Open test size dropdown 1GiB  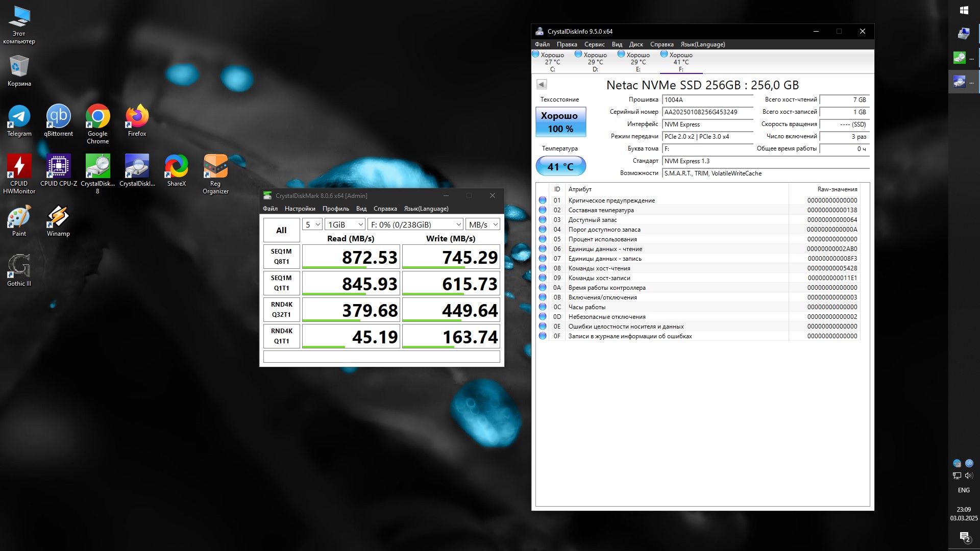[x=345, y=224]
